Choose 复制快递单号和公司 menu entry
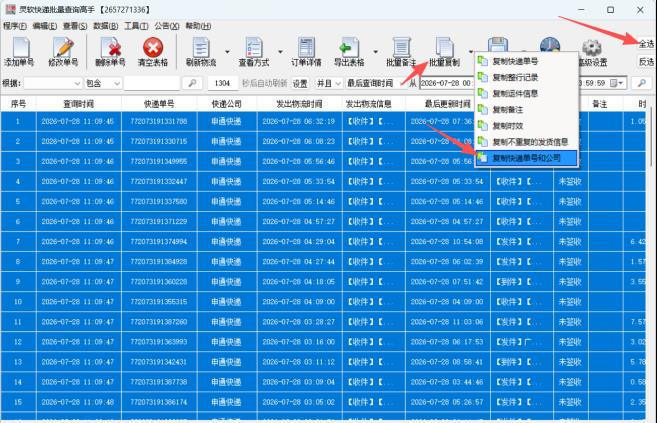The height and width of the screenshot is (423, 657). click(526, 158)
